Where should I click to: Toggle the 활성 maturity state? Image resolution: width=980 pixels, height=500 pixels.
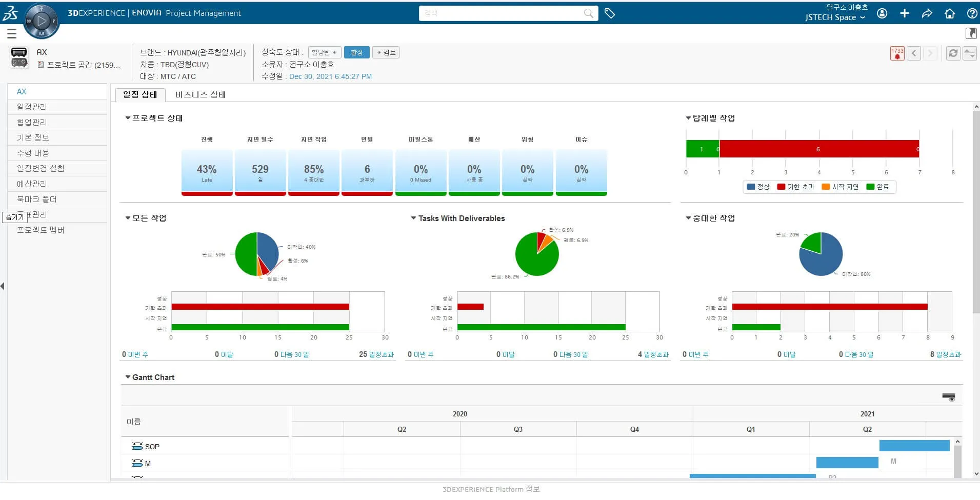pyautogui.click(x=356, y=52)
